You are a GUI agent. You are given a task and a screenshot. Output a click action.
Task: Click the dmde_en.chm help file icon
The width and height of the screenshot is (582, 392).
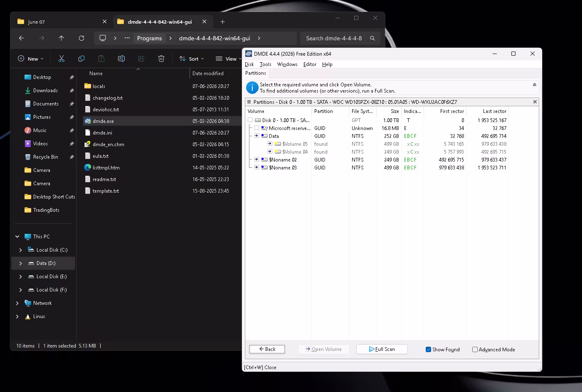[87, 145]
